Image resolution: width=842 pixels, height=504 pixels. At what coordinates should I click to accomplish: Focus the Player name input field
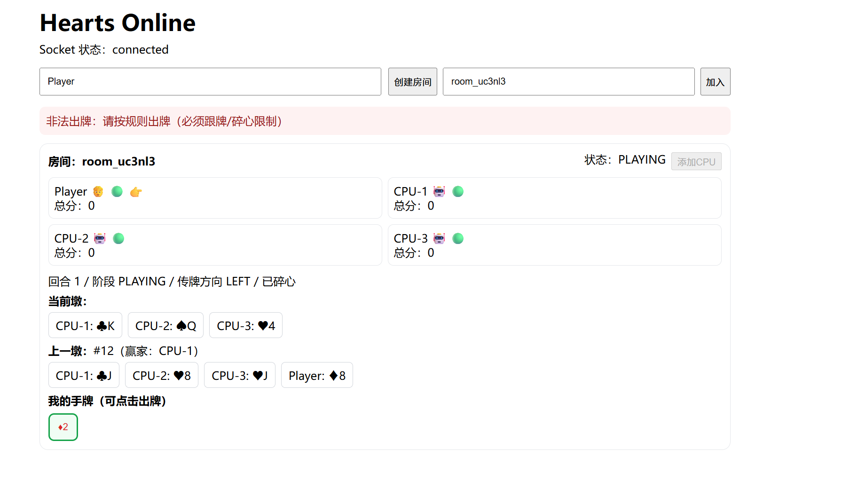(210, 82)
